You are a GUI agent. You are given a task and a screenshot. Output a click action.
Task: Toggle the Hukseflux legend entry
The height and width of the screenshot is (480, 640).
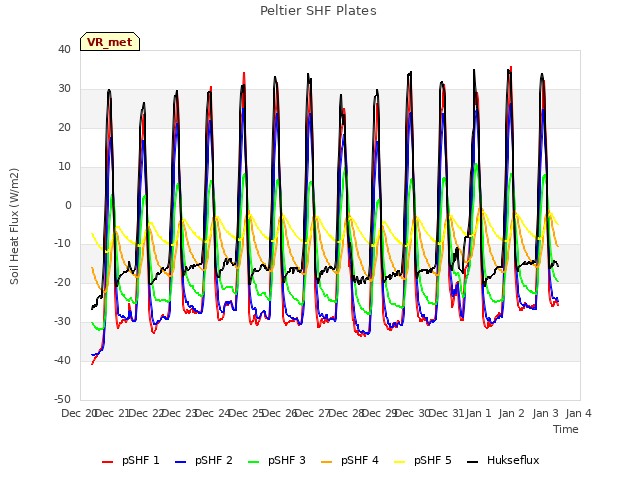coord(503,460)
